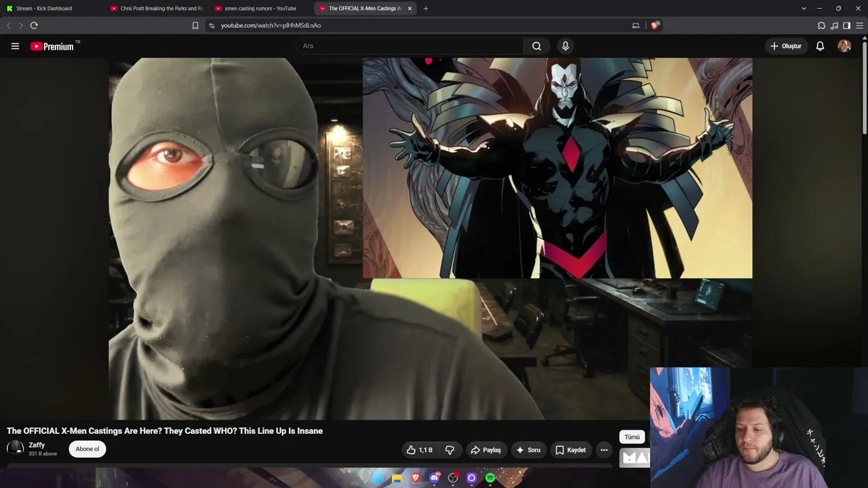
Task: Go forward with browser forward arrow
Action: (x=21, y=26)
